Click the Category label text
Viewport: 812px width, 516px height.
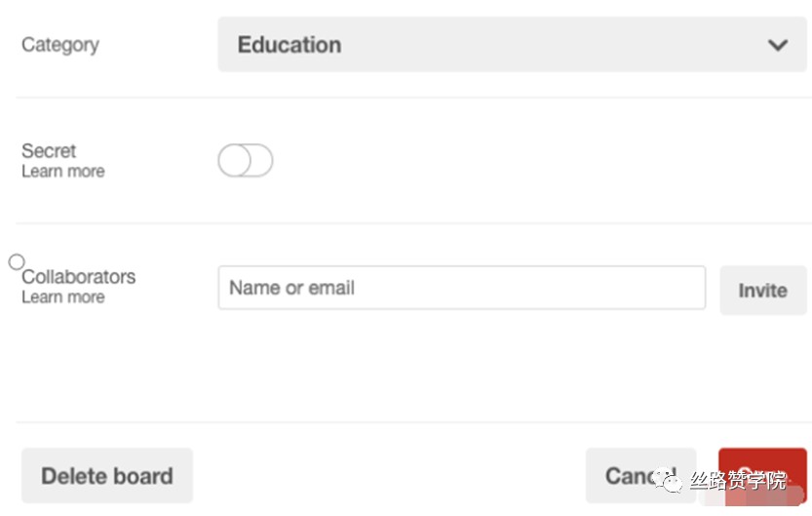(x=60, y=45)
